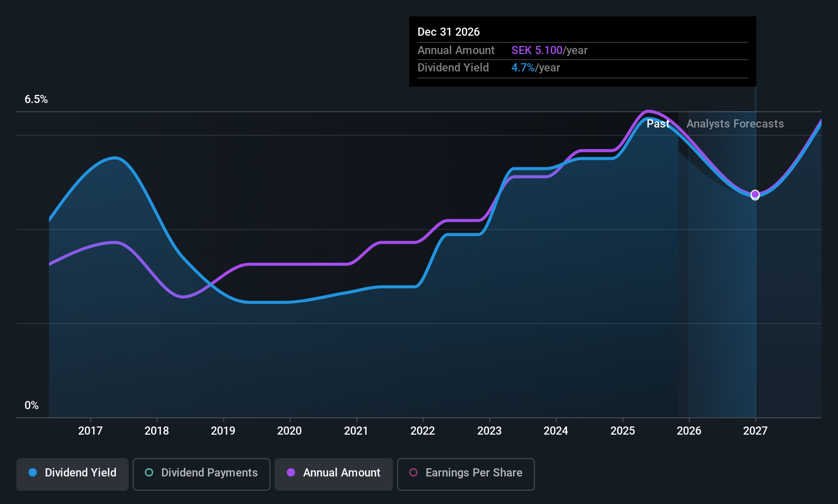The width and height of the screenshot is (838, 504).
Task: Enable the Dividend Payments series
Action: point(201,474)
